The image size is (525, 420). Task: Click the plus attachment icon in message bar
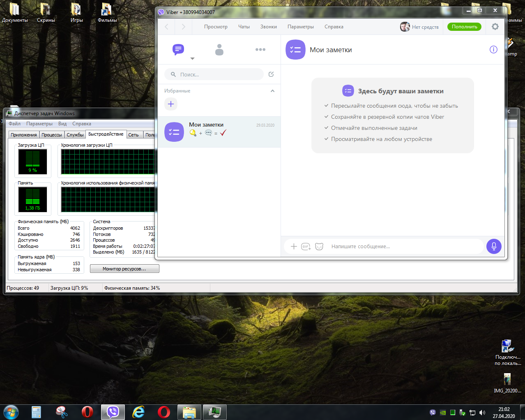pyautogui.click(x=294, y=247)
